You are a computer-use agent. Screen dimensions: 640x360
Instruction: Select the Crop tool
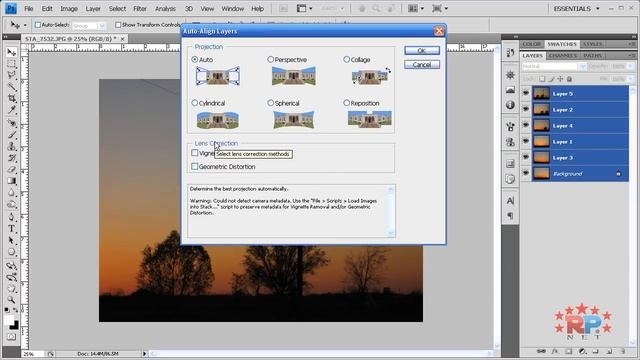pyautogui.click(x=11, y=98)
